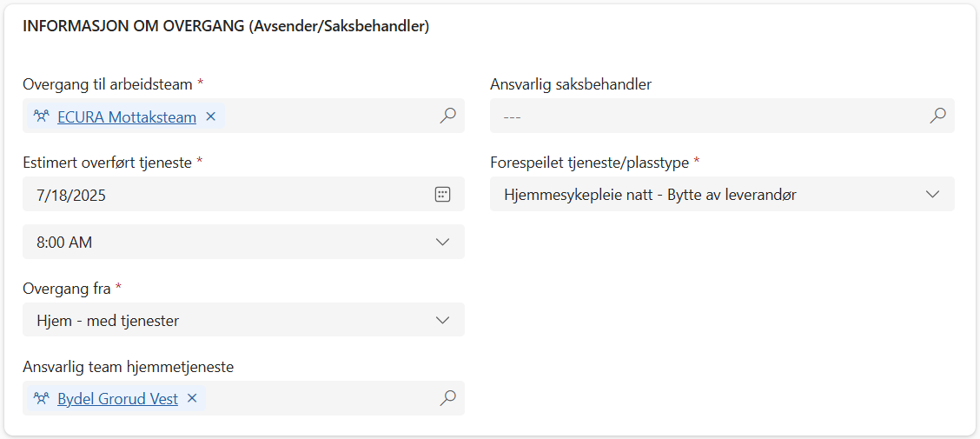Click search icon in Ansvarlig team hjemmetjeneste field
Image resolution: width=980 pixels, height=439 pixels.
point(447,398)
